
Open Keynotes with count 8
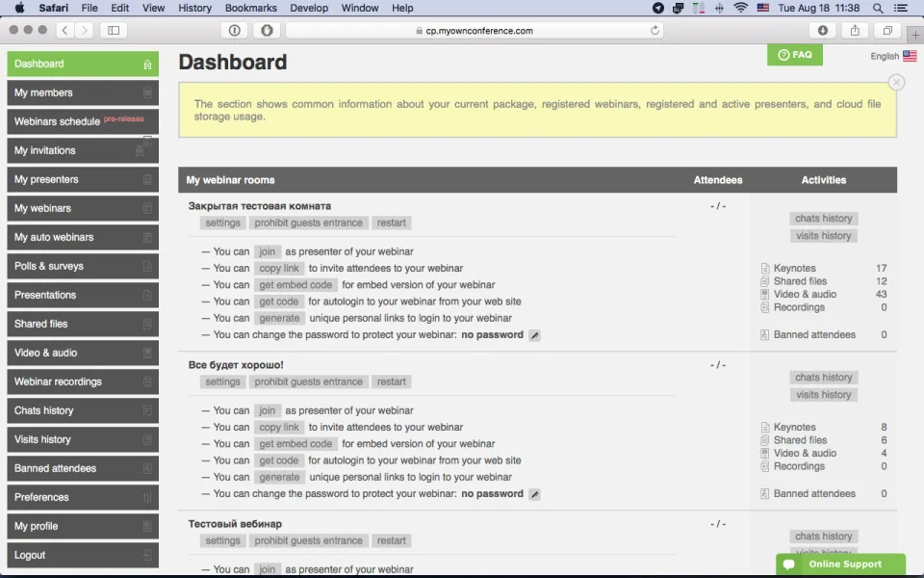[794, 427]
